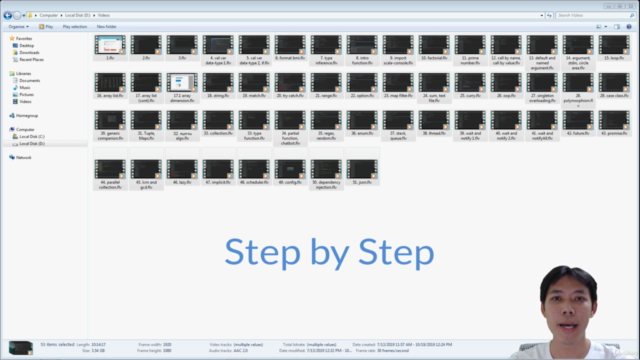Viewport: 640px width, 360px height.
Task: Click Play selection in toolbar
Action: coord(75,27)
